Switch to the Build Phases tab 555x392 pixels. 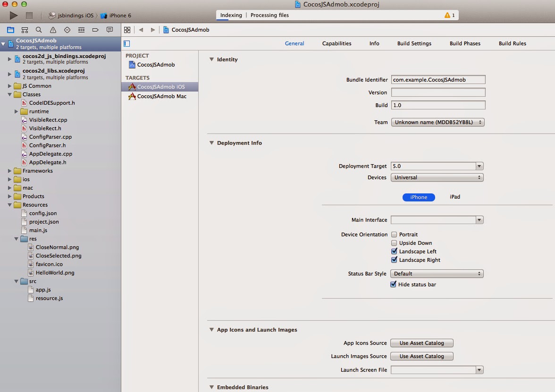[465, 43]
